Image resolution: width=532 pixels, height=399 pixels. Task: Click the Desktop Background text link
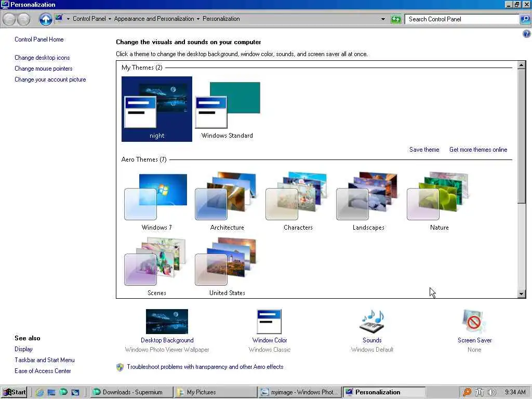click(167, 340)
